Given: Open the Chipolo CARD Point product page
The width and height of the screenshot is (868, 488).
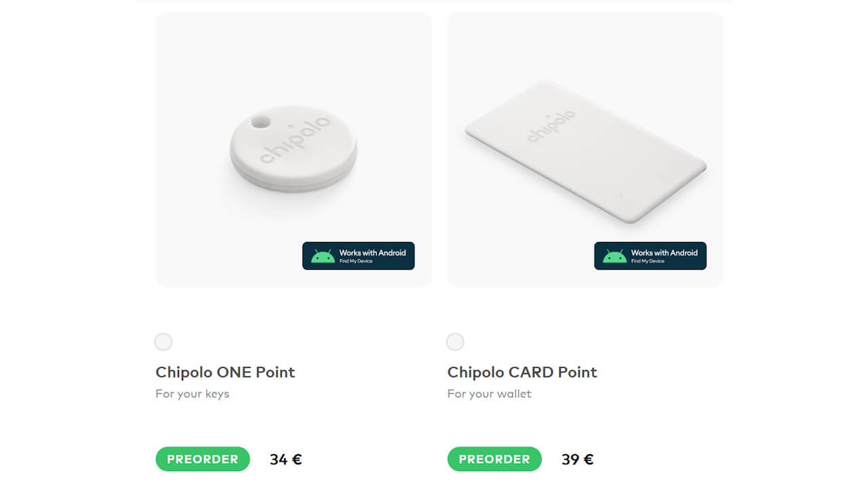Looking at the screenshot, I should pyautogui.click(x=521, y=372).
